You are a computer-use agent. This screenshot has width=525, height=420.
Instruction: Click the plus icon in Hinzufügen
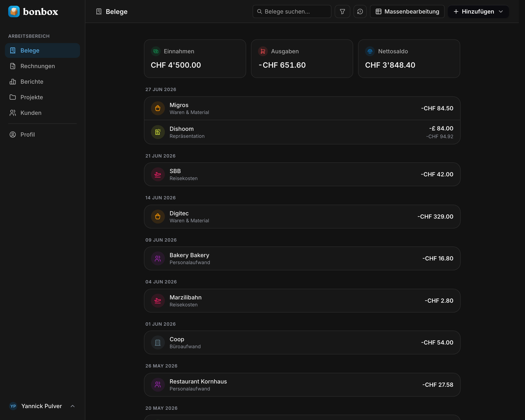[x=456, y=11]
